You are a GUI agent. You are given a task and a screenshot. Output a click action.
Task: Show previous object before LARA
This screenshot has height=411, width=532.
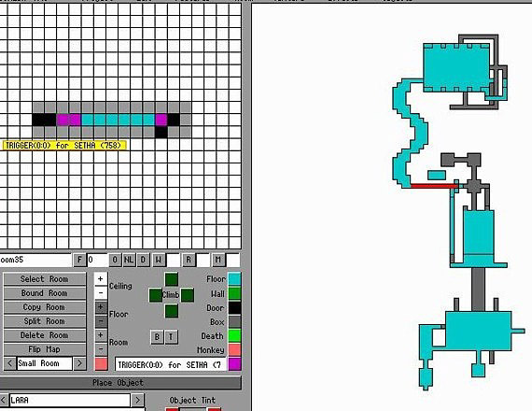click(4, 400)
